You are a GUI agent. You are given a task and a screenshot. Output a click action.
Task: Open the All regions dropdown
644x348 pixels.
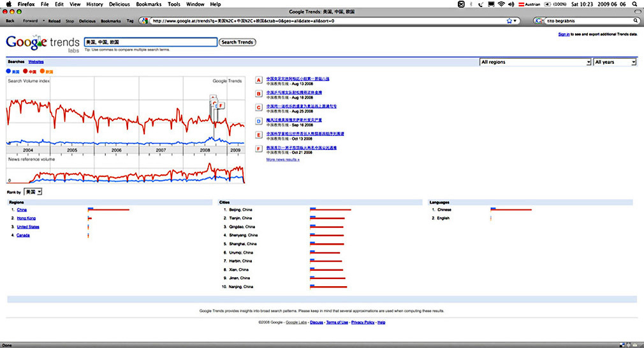[x=536, y=62]
